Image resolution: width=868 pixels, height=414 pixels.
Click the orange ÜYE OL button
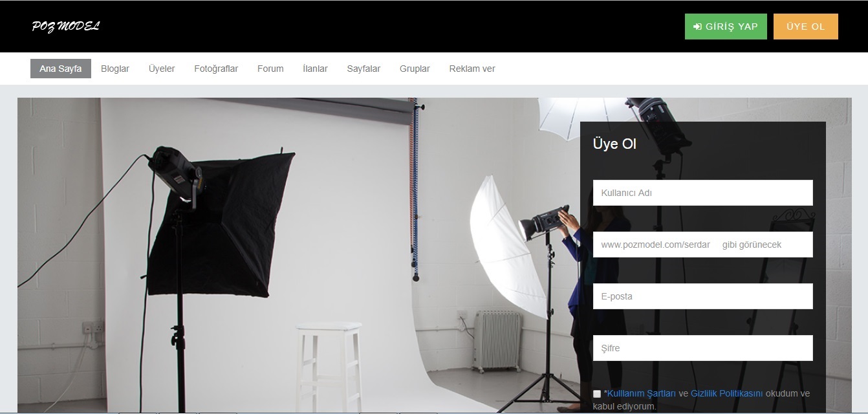806,27
